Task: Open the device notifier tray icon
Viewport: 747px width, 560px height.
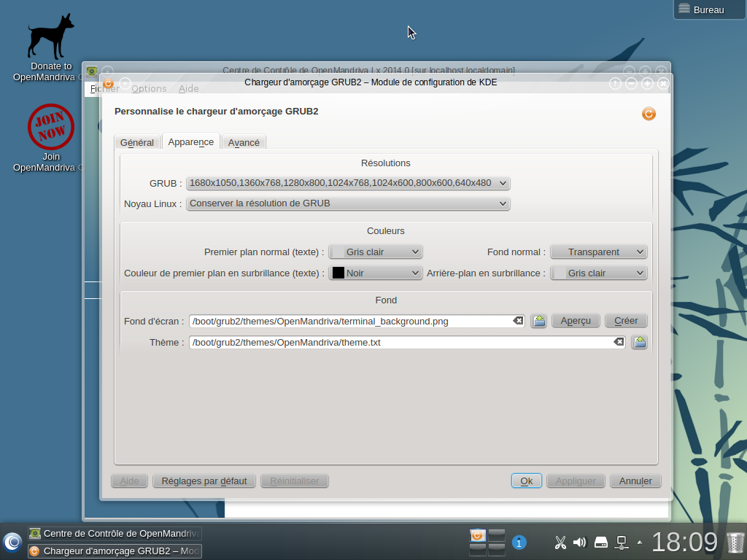Action: [601, 542]
